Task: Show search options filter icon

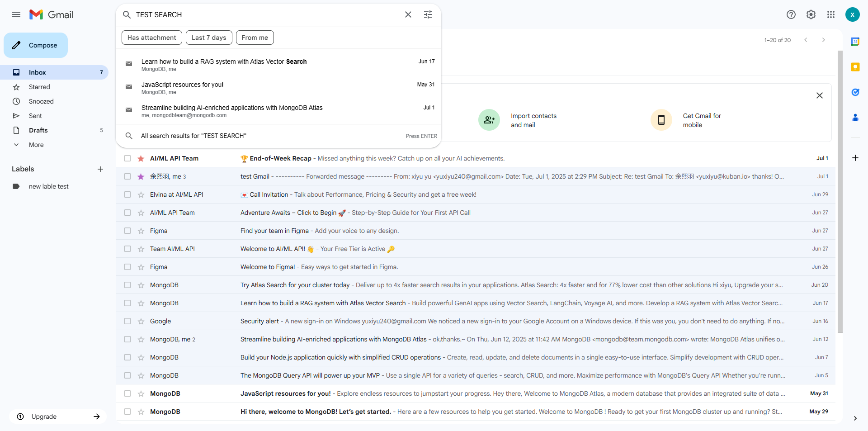Action: pyautogui.click(x=428, y=14)
